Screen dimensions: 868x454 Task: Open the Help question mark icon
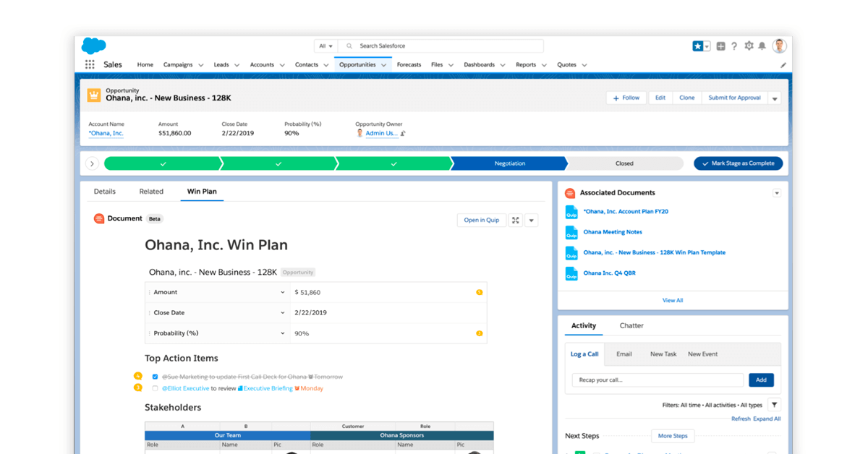click(734, 46)
